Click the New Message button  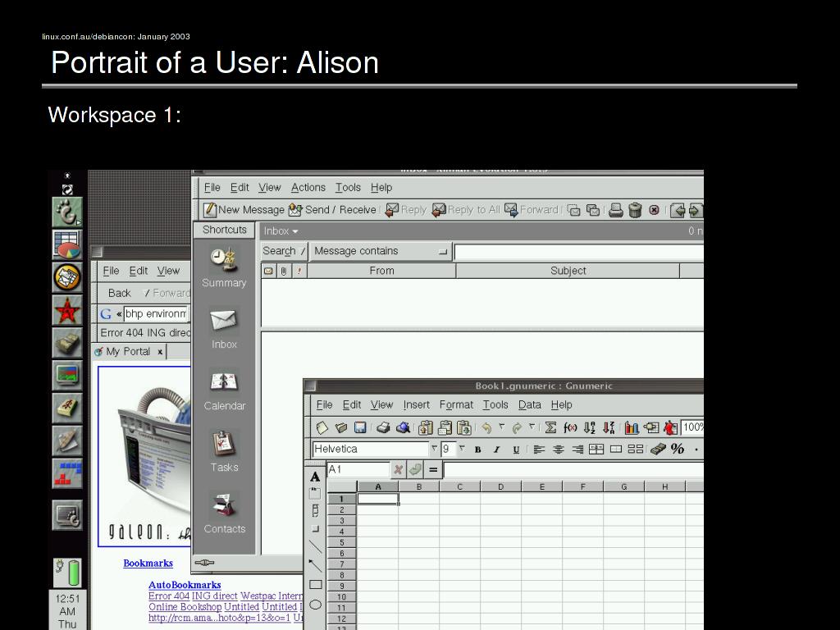point(244,210)
